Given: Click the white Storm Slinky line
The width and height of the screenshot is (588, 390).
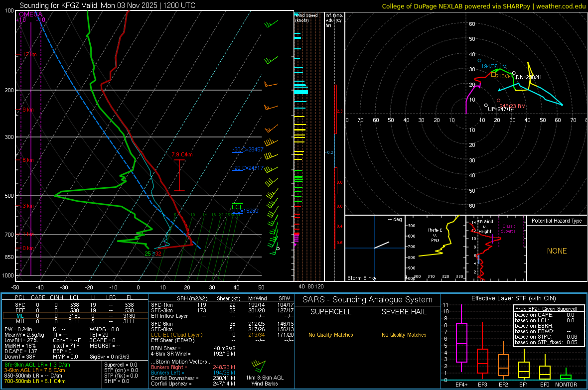Looking at the screenshot, I should tap(382, 245).
